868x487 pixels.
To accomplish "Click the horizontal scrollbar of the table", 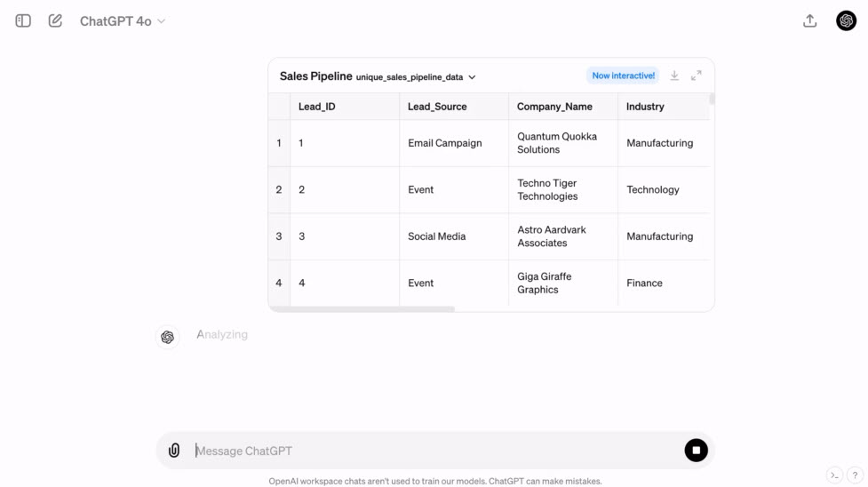I will [362, 308].
